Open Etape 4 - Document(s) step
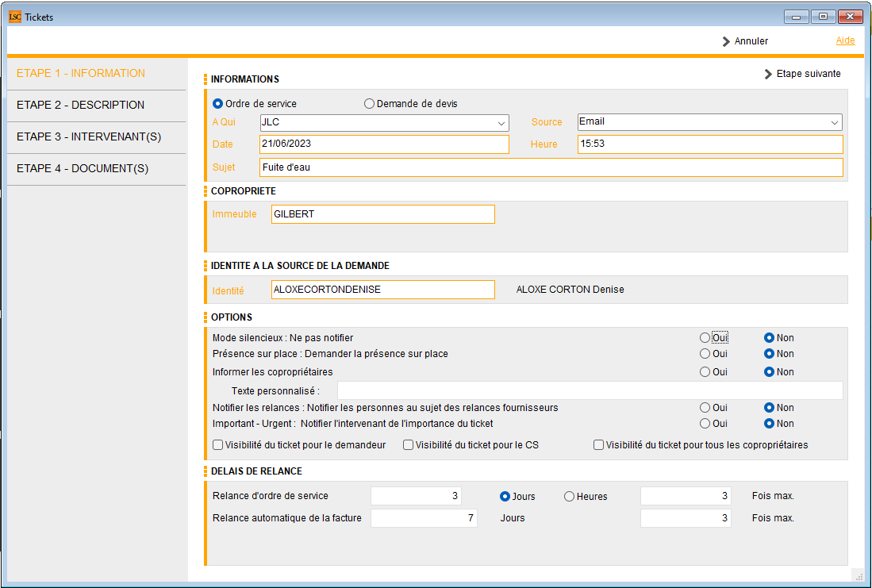The width and height of the screenshot is (872, 588). click(x=83, y=168)
